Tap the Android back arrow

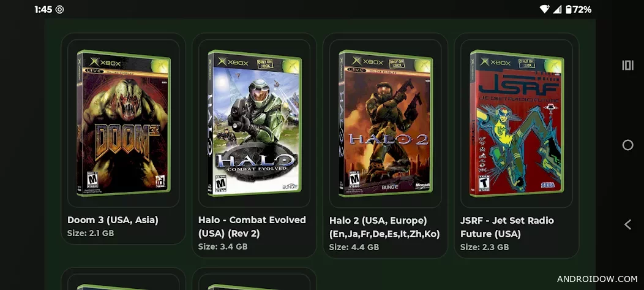coord(627,224)
